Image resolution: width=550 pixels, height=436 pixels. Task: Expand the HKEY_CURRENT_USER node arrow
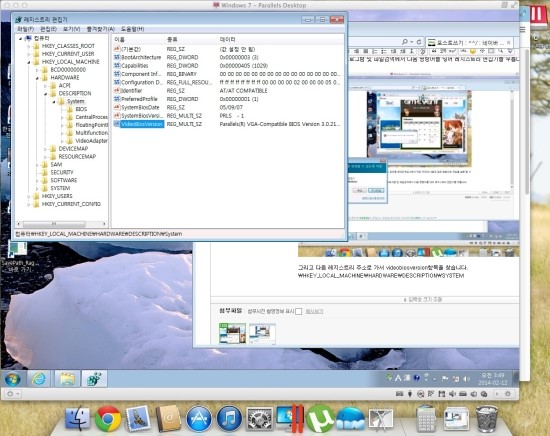pos(29,54)
